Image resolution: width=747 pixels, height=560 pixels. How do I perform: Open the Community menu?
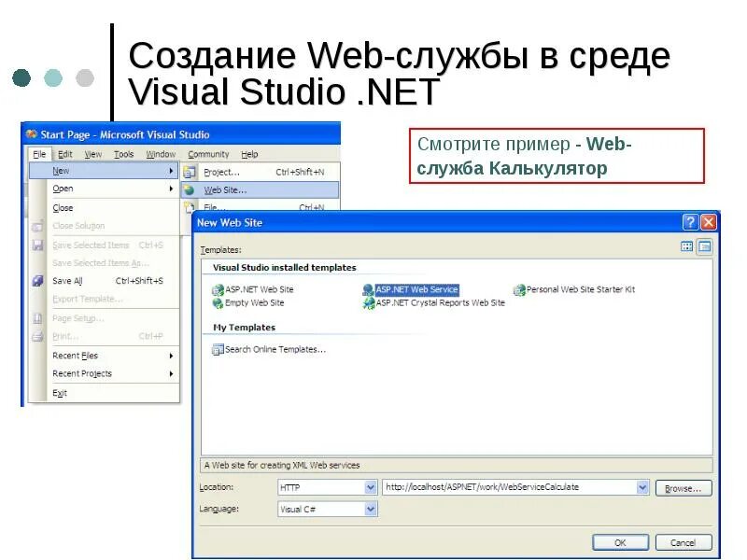(x=208, y=154)
